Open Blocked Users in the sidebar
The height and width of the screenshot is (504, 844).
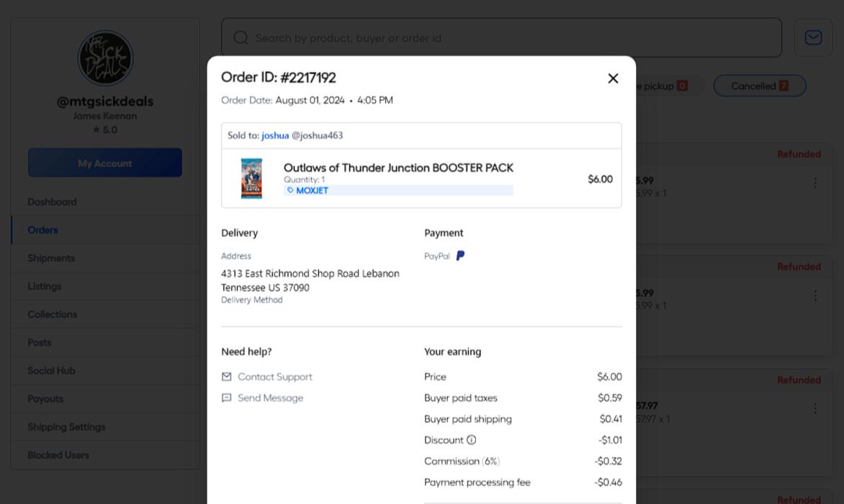[58, 455]
